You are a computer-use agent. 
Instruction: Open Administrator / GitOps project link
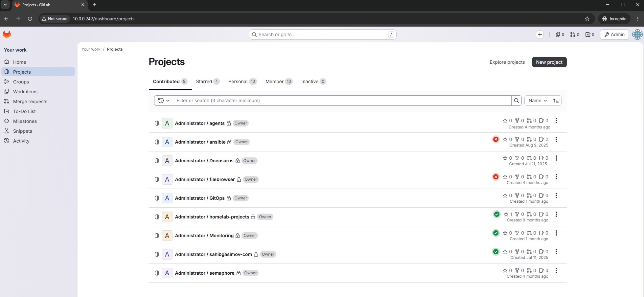[200, 198]
